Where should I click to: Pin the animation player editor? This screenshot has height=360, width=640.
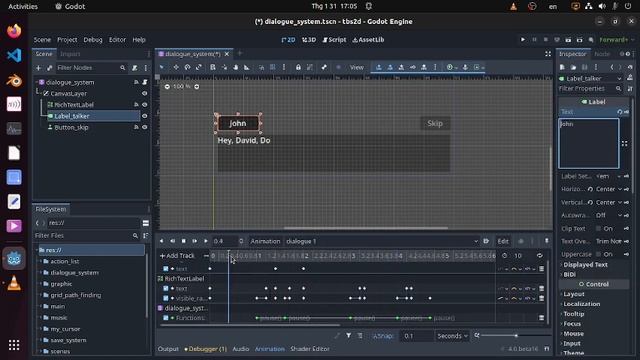point(547,241)
